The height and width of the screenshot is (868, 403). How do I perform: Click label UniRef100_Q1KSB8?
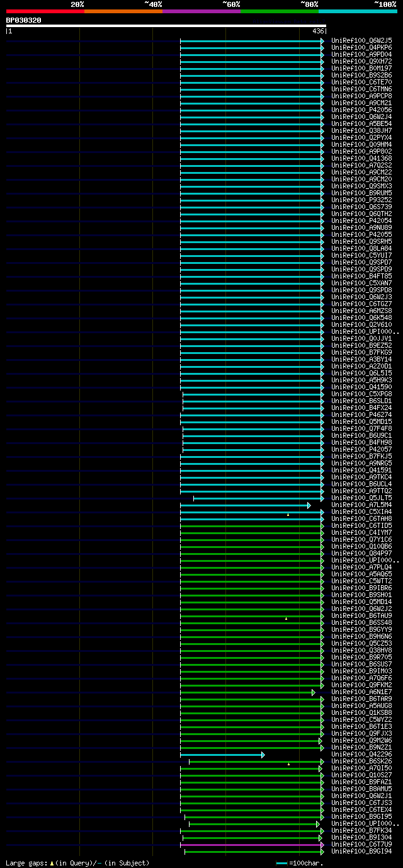point(361,712)
